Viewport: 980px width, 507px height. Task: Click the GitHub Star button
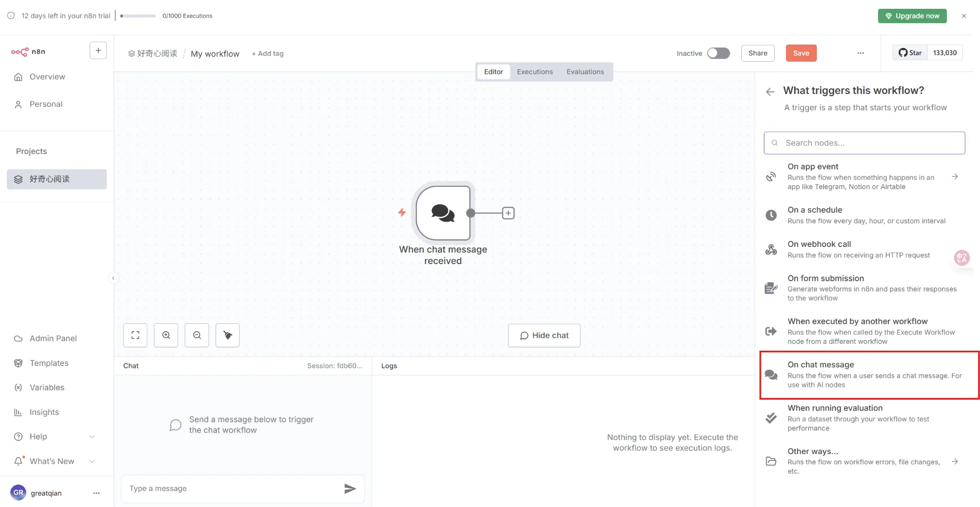pos(910,52)
